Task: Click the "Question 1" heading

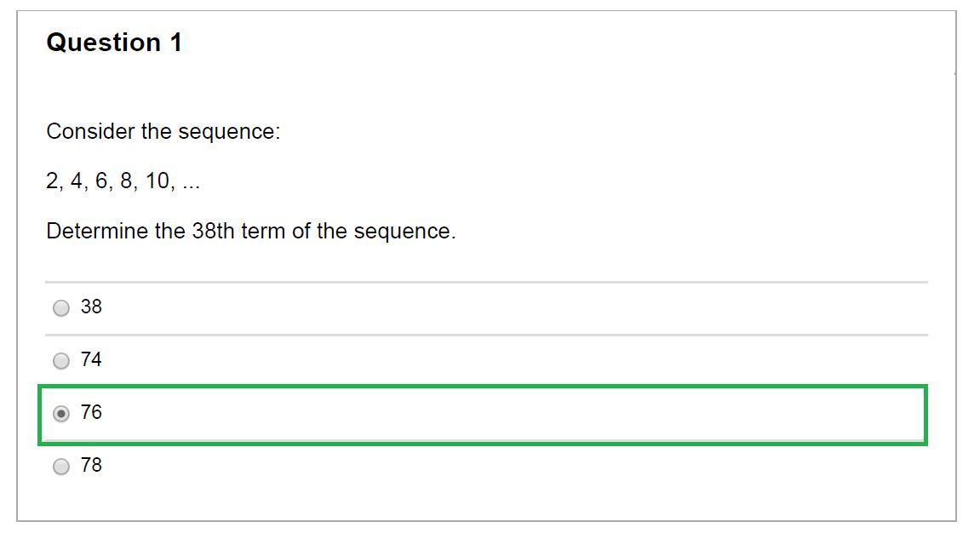Action: (114, 43)
